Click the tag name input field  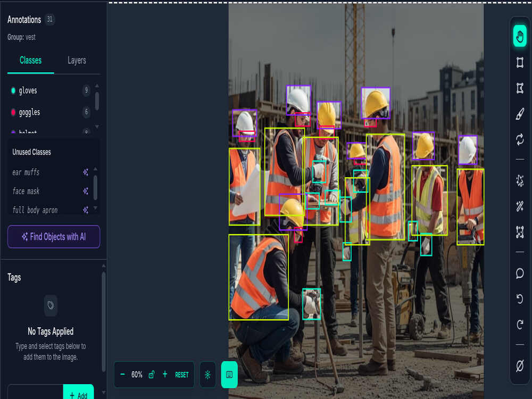(35, 392)
